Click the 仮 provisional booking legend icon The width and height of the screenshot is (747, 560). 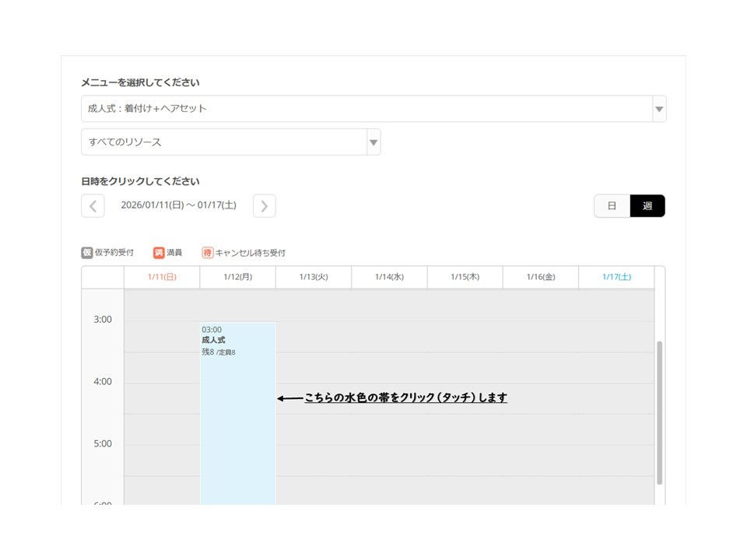tap(86, 252)
